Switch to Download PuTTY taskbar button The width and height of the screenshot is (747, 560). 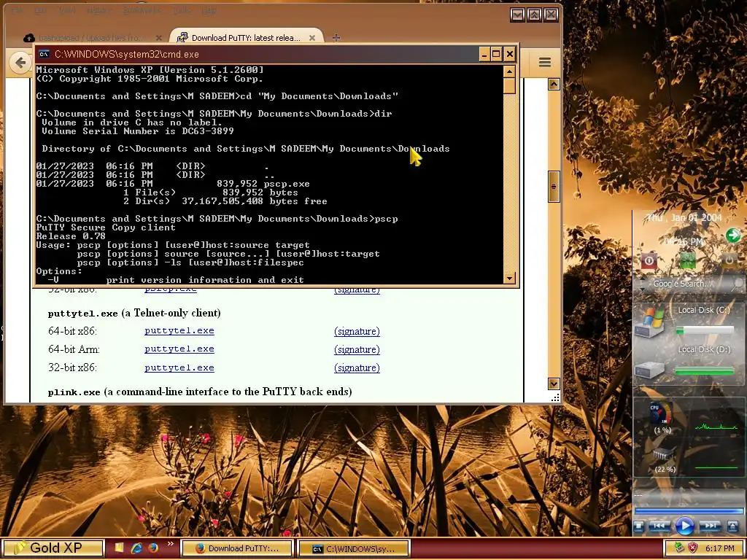pyautogui.click(x=237, y=548)
